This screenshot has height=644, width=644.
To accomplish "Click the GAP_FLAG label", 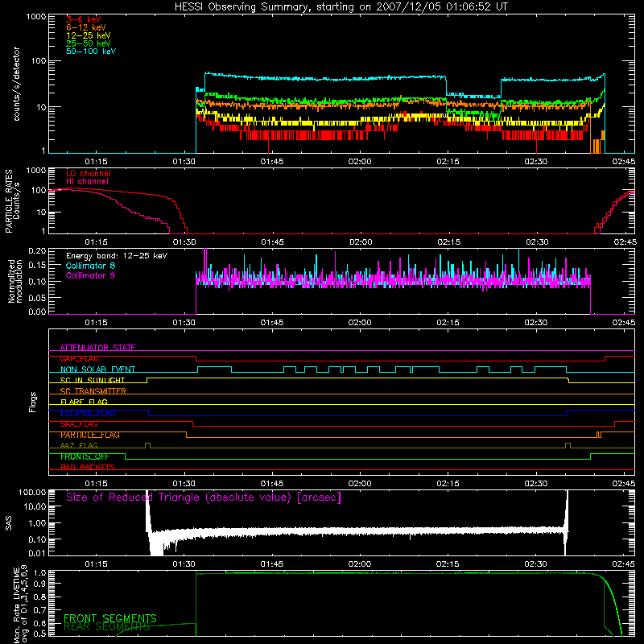I will click(x=79, y=358).
